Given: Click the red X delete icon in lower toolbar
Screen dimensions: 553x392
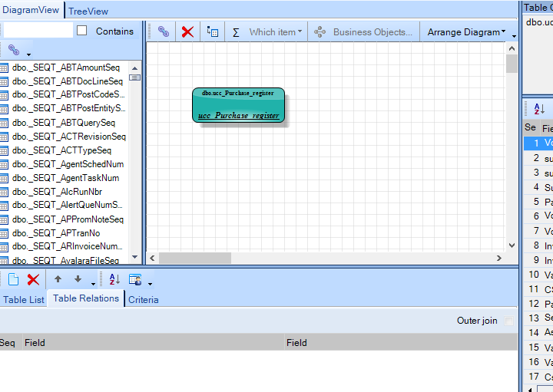Looking at the screenshot, I should [33, 280].
